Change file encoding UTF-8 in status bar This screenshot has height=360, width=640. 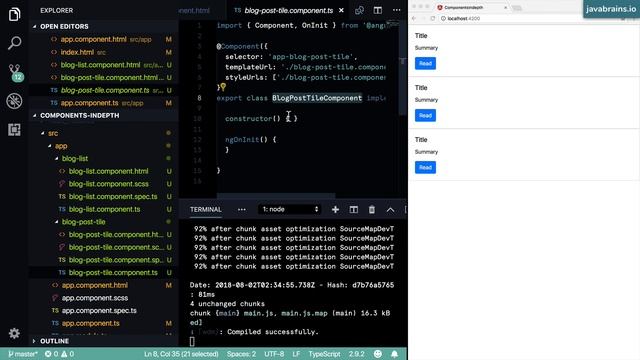(x=274, y=354)
